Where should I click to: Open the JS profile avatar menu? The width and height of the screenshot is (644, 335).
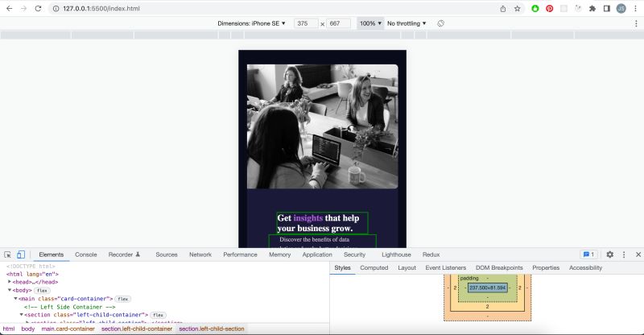click(x=621, y=8)
